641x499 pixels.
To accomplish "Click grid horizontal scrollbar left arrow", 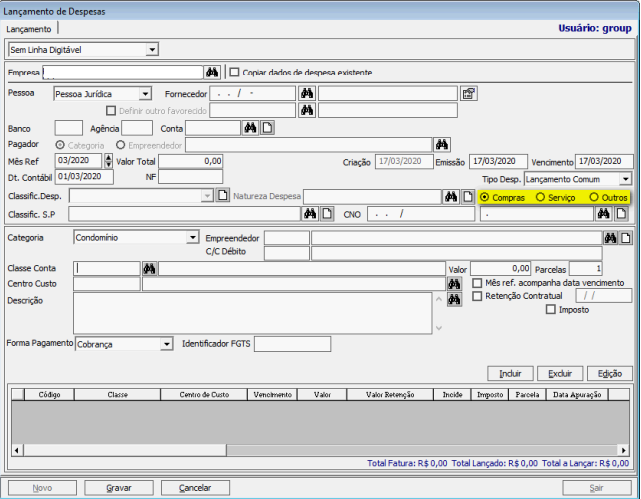I will coord(17,450).
